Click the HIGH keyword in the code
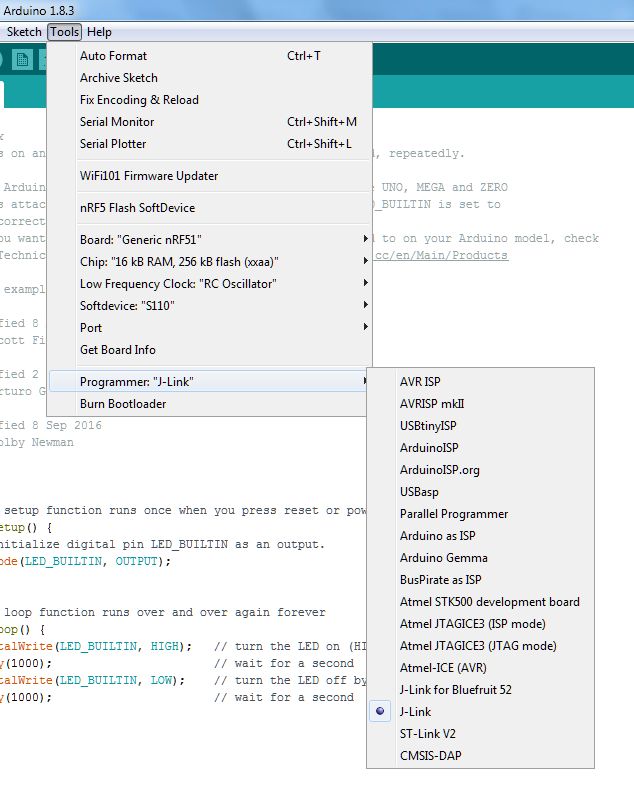This screenshot has width=634, height=787. (165, 646)
